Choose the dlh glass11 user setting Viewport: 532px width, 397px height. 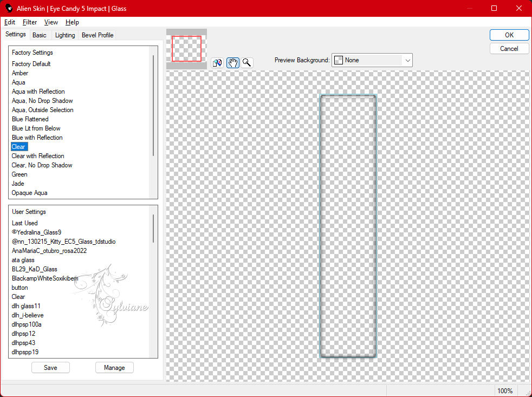[x=26, y=305]
